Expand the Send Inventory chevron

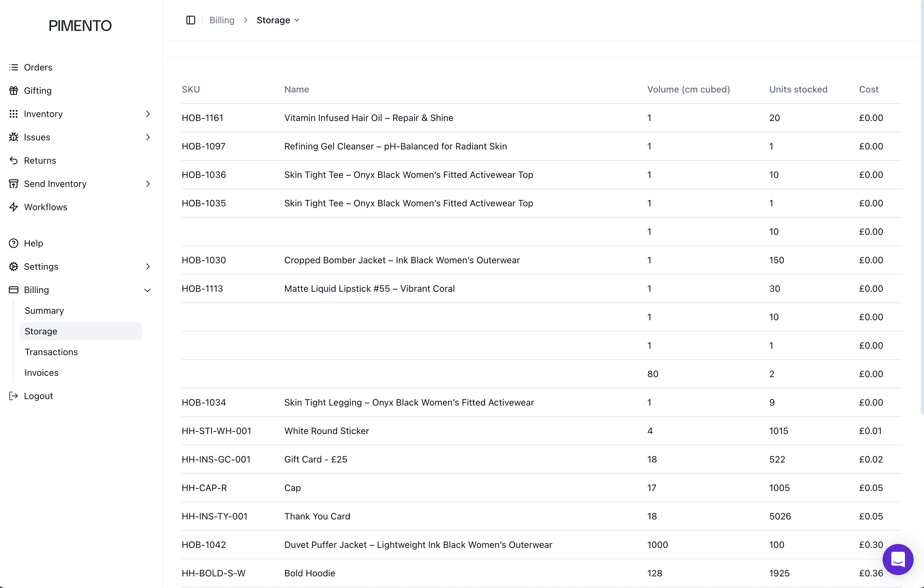point(148,184)
